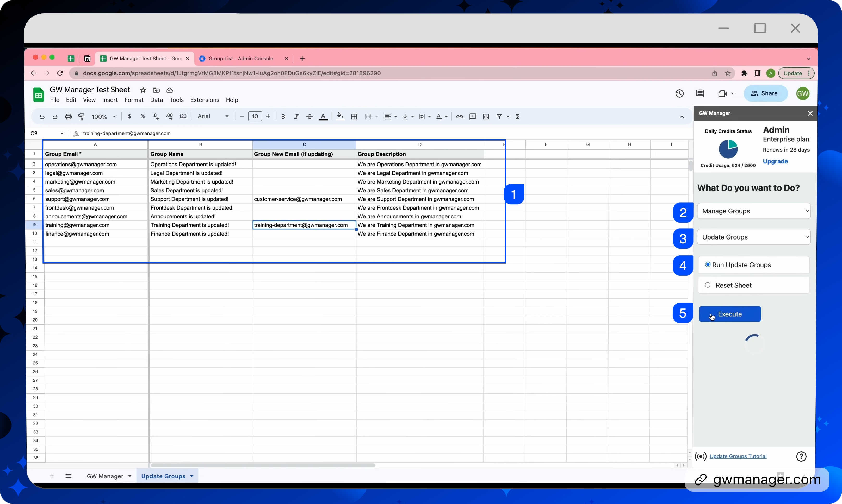The width and height of the screenshot is (842, 504).
Task: Apply strikethrough formatting
Action: coord(309,116)
